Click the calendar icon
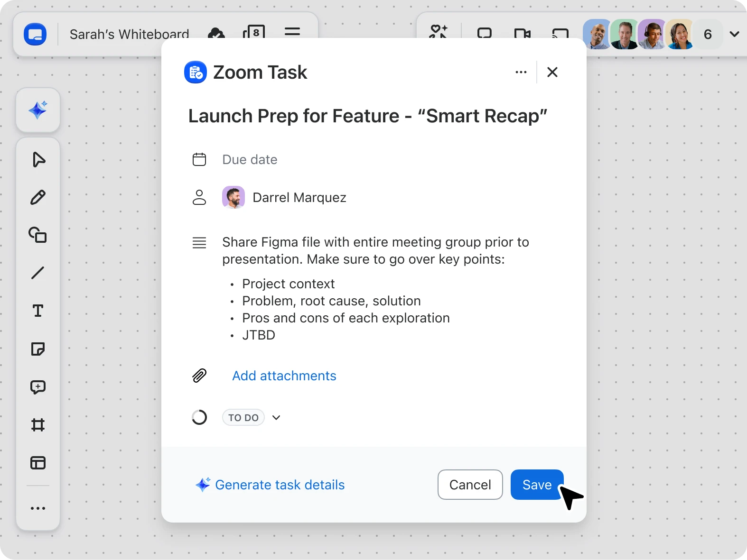The width and height of the screenshot is (747, 560). tap(199, 159)
